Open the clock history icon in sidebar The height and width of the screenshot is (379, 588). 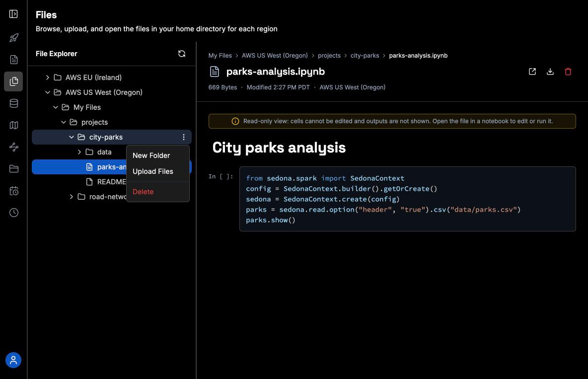click(13, 213)
